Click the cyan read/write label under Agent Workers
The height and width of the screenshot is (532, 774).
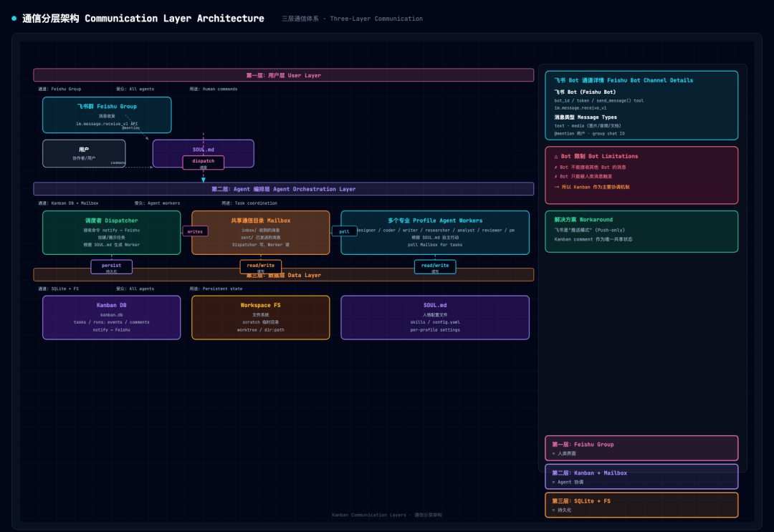(435, 267)
